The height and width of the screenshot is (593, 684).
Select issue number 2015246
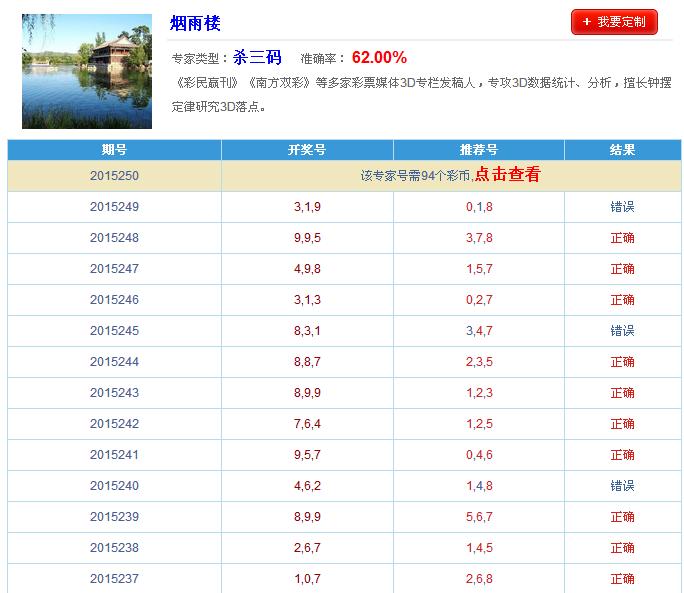click(x=114, y=300)
